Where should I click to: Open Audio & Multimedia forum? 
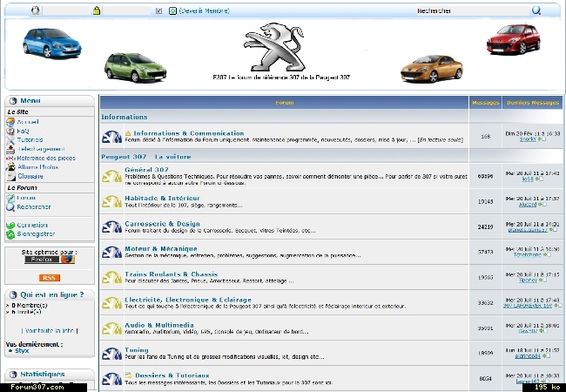coord(159,325)
